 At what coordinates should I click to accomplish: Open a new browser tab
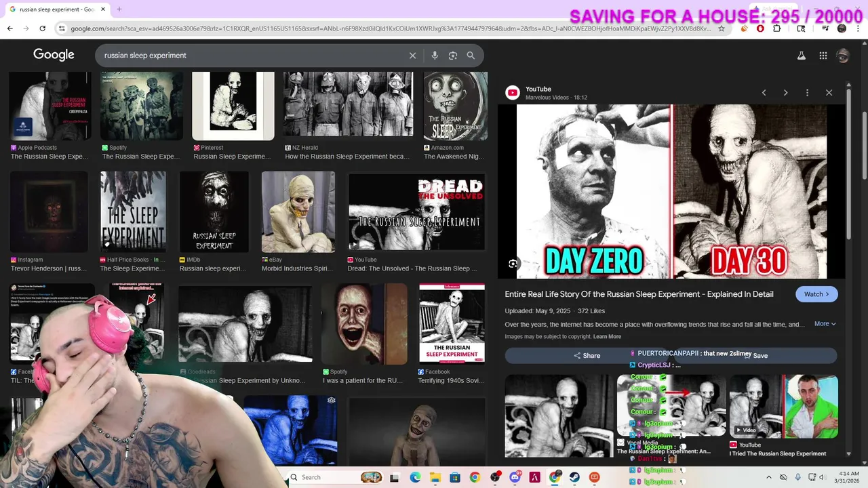[x=119, y=9]
